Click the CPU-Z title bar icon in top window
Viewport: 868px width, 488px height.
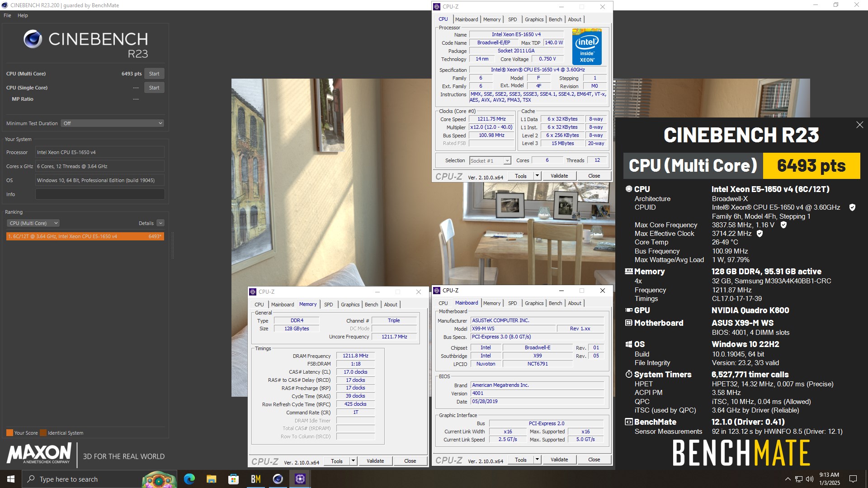pyautogui.click(x=437, y=7)
